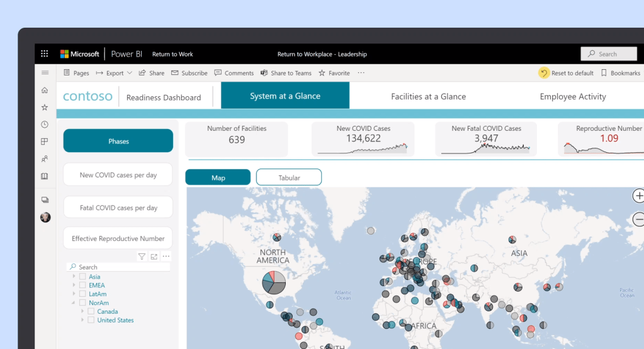Open the Apps icon in left sidebar
The width and height of the screenshot is (644, 349).
45,141
